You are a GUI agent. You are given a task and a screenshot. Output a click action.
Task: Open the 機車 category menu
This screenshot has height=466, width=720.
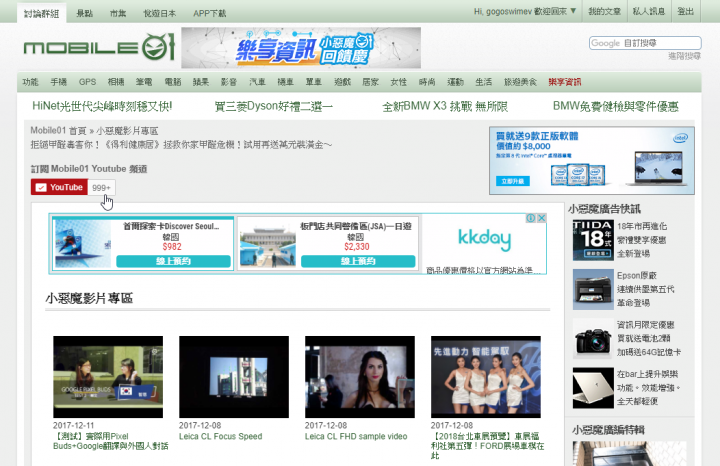(x=285, y=82)
